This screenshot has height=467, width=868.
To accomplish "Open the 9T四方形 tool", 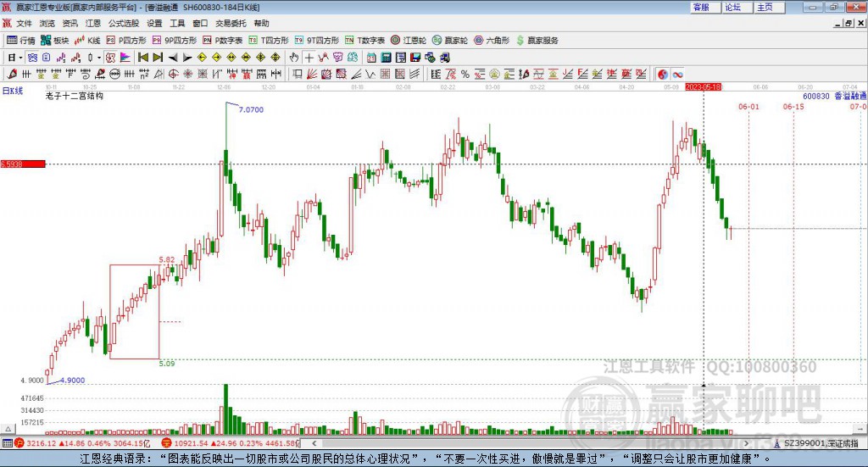I will point(317,41).
